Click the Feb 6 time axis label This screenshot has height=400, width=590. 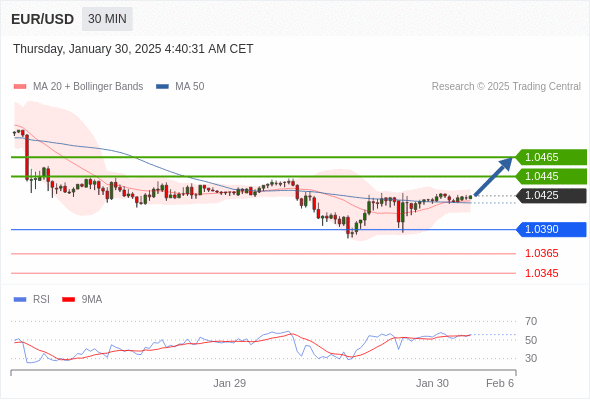click(500, 383)
